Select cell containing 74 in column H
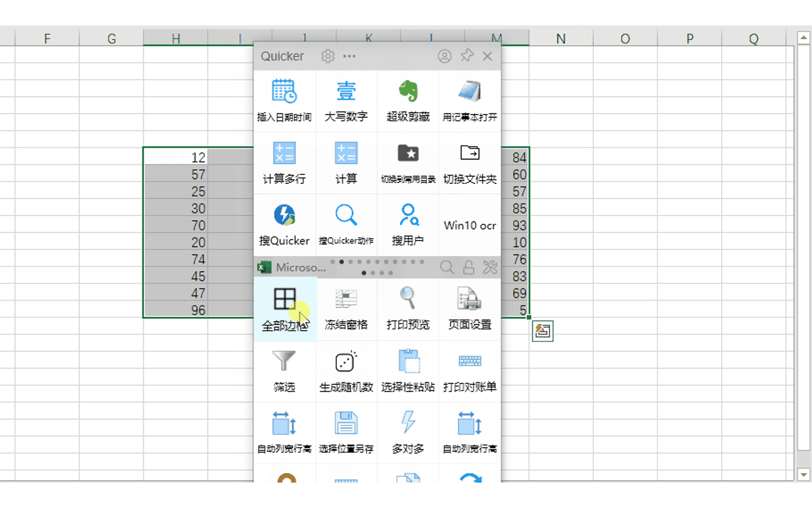Image resolution: width=812 pixels, height=508 pixels. click(175, 259)
